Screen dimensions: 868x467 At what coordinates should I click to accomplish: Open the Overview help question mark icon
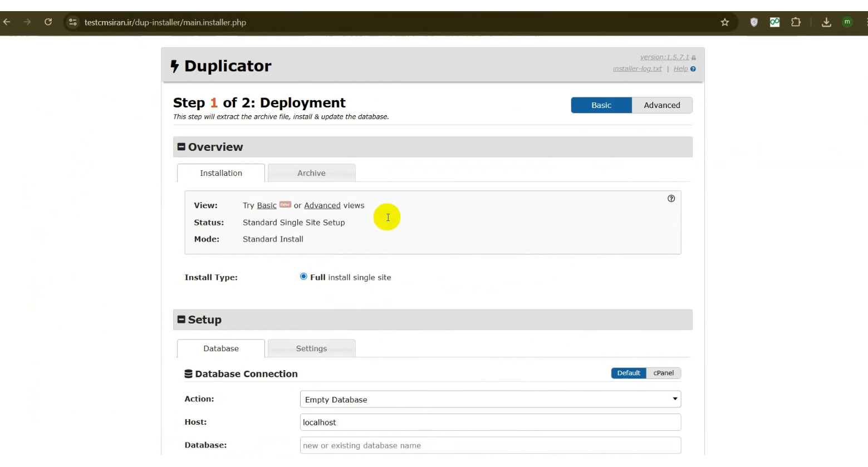(x=671, y=199)
